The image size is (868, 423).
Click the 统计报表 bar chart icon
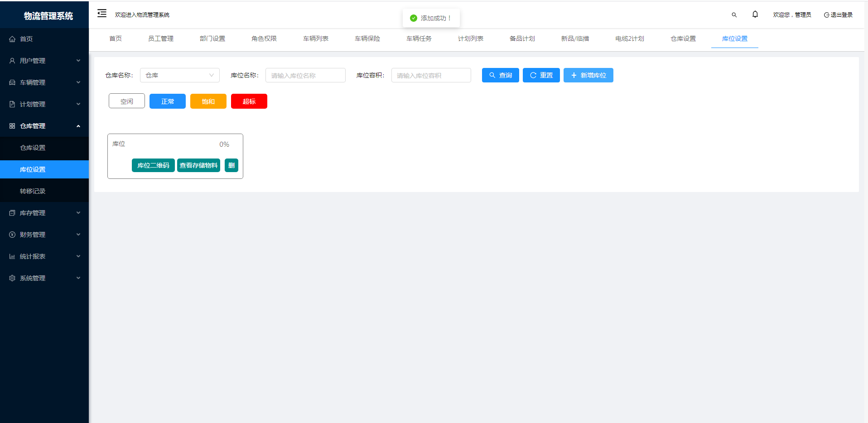pyautogui.click(x=12, y=256)
